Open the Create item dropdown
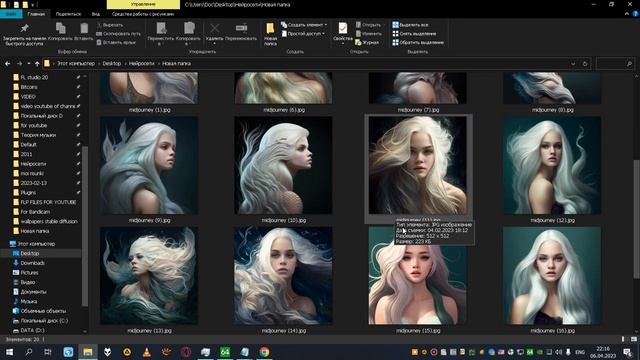The width and height of the screenshot is (640, 360). (304, 25)
